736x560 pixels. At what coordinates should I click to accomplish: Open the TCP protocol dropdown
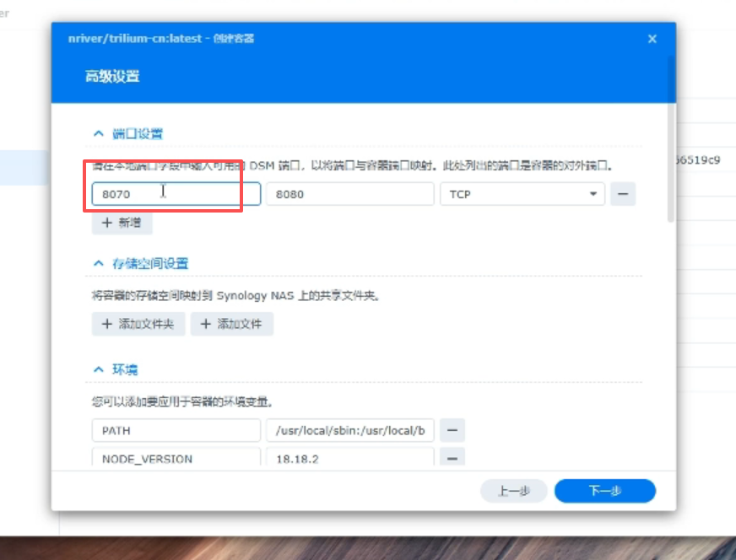(522, 194)
